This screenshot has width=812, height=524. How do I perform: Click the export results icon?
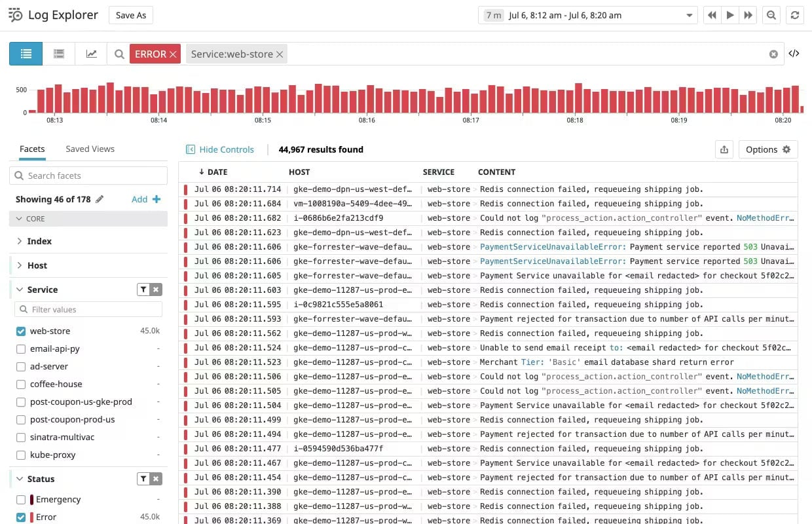coord(724,149)
